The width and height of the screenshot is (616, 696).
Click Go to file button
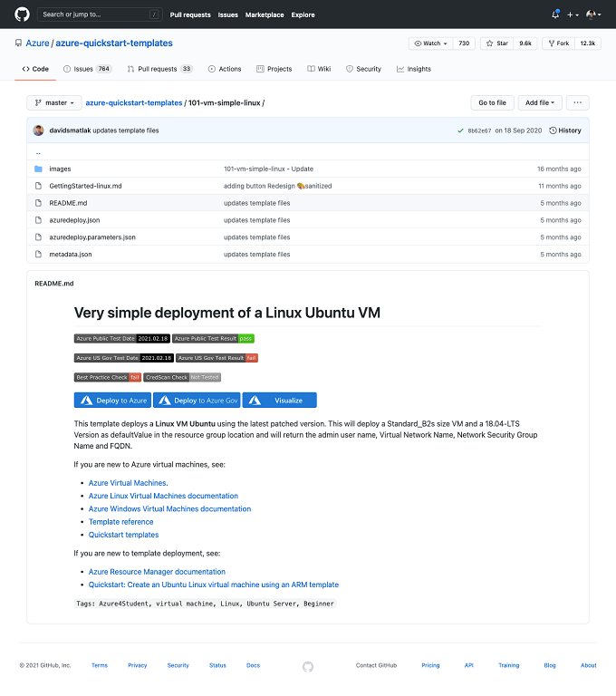click(x=492, y=102)
